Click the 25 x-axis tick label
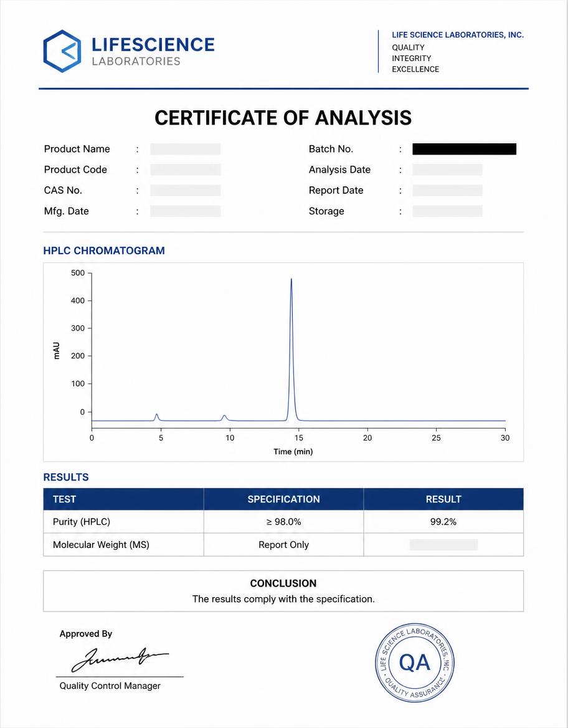568x728 pixels. click(436, 438)
